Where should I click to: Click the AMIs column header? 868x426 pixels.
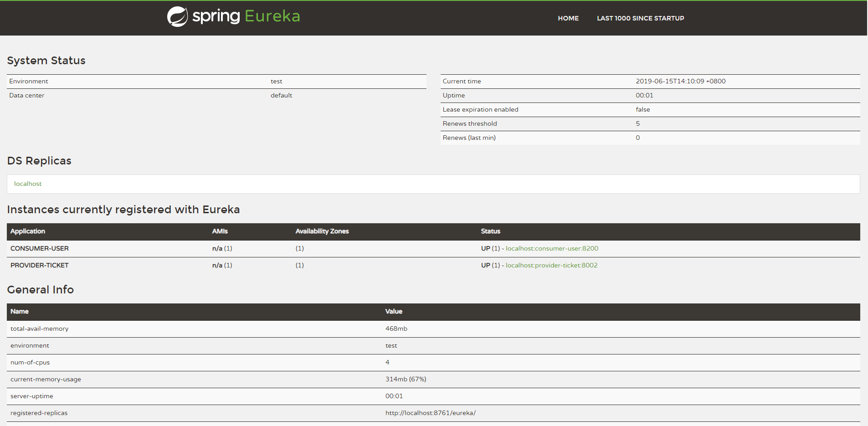click(x=220, y=231)
